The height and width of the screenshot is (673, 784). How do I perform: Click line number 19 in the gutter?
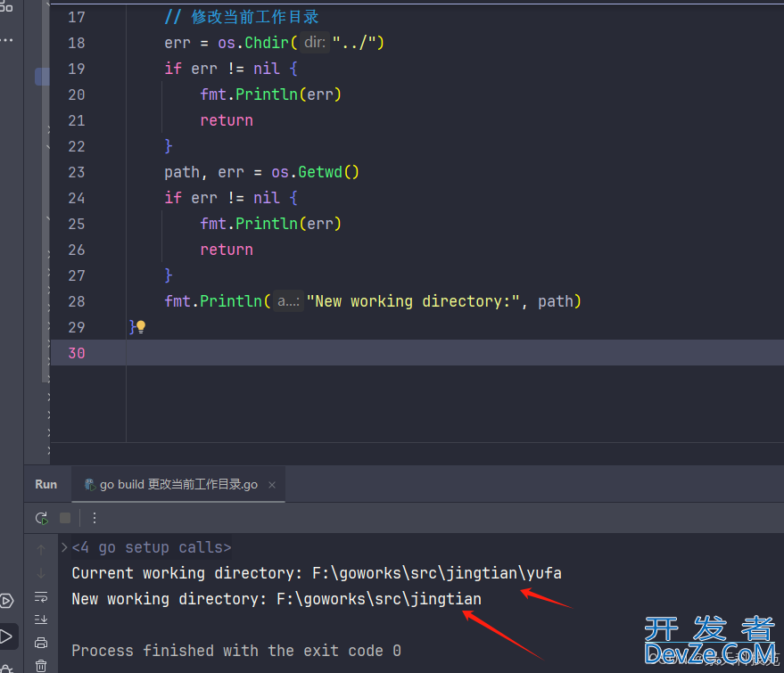77,69
